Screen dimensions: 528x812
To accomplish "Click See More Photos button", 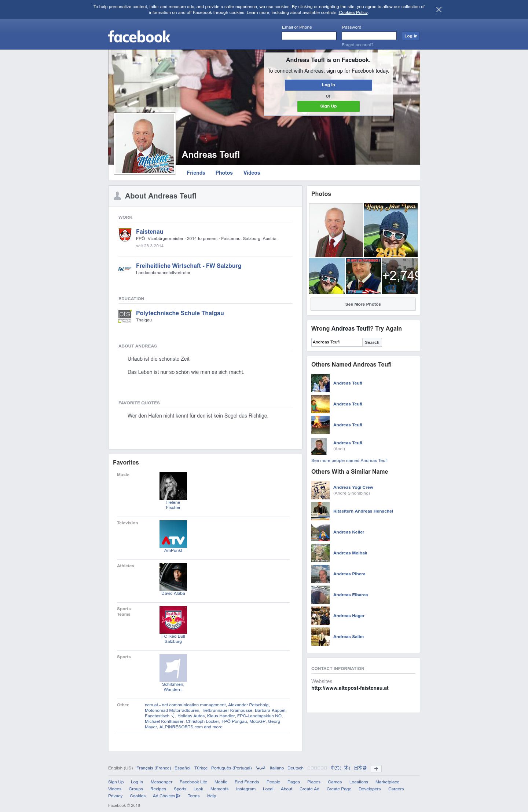I will (363, 304).
